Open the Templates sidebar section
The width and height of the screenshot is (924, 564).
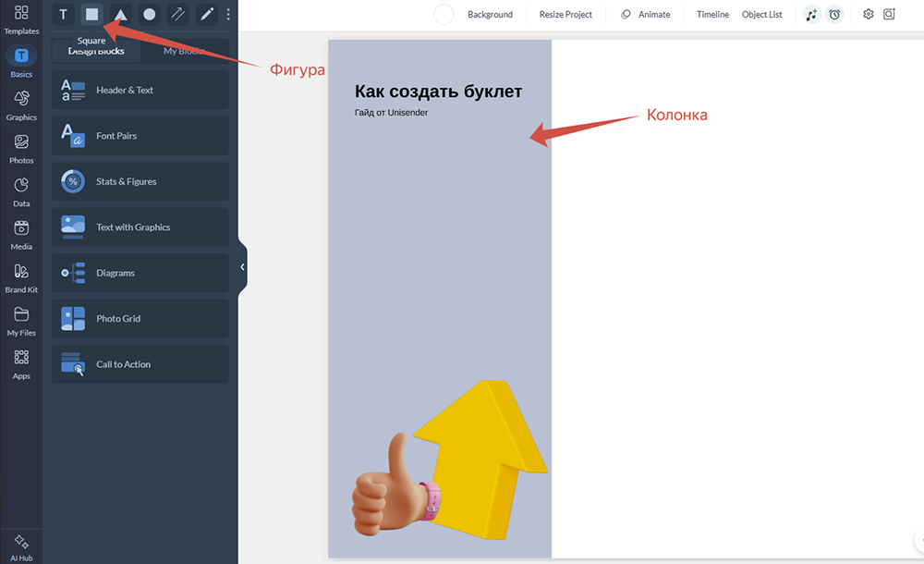coord(21,18)
